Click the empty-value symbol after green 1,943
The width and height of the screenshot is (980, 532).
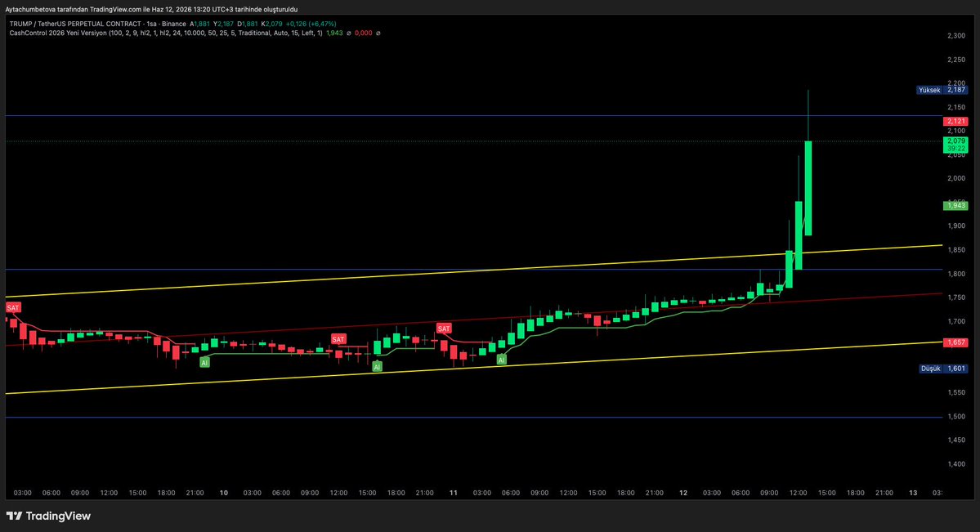click(349, 34)
